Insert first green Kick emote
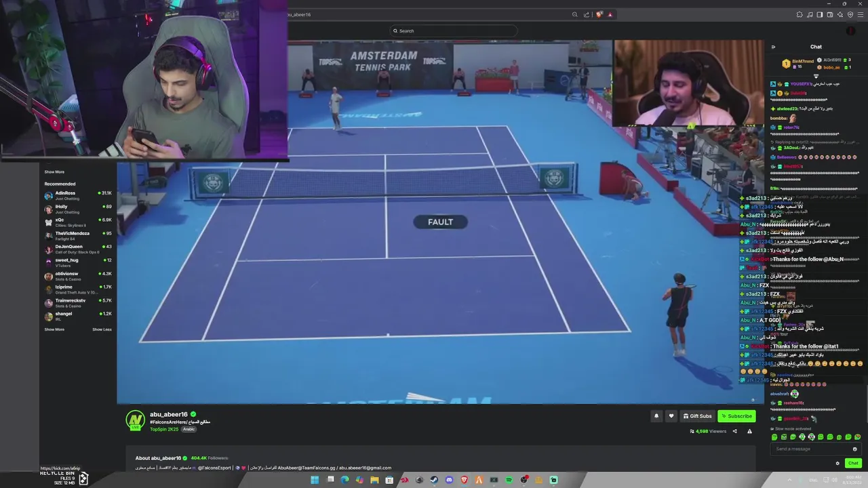Image resolution: width=868 pixels, height=488 pixels. (774, 437)
